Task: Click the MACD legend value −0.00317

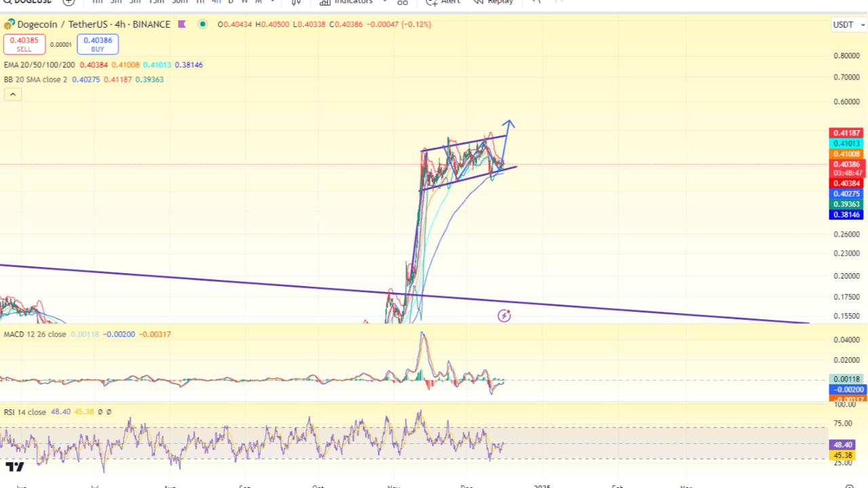Action: pos(156,334)
